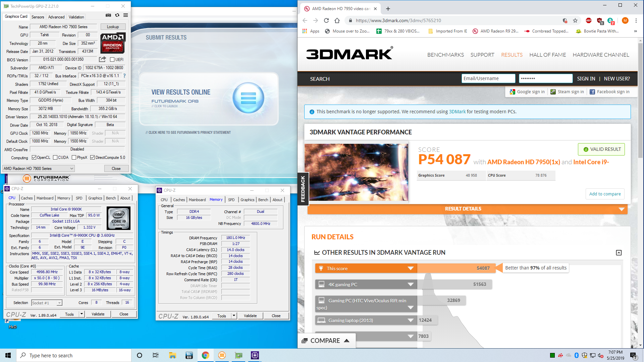Viewport: 644px width, 362px height.
Task: Open the left CPU-Z window's Tools dropdown arrow
Action: tap(82, 314)
